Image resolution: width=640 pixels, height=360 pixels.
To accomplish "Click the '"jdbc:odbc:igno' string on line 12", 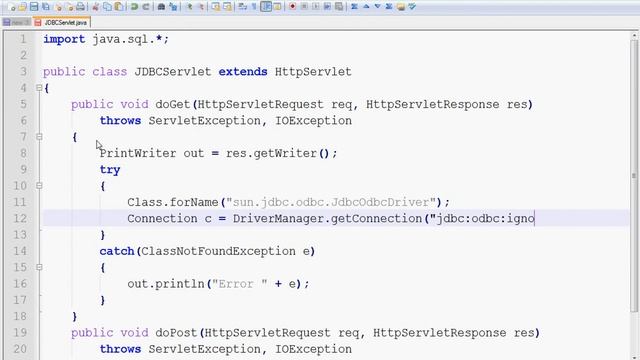I will click(x=482, y=219).
